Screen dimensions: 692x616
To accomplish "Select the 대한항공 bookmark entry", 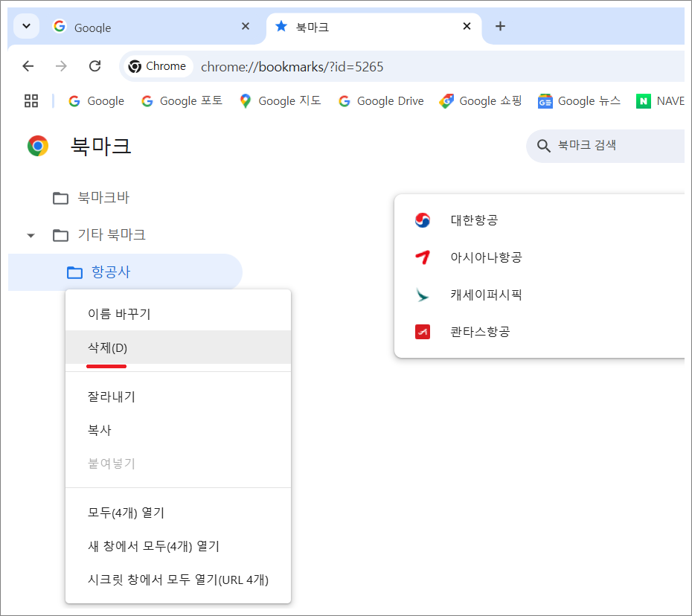I will click(541, 219).
